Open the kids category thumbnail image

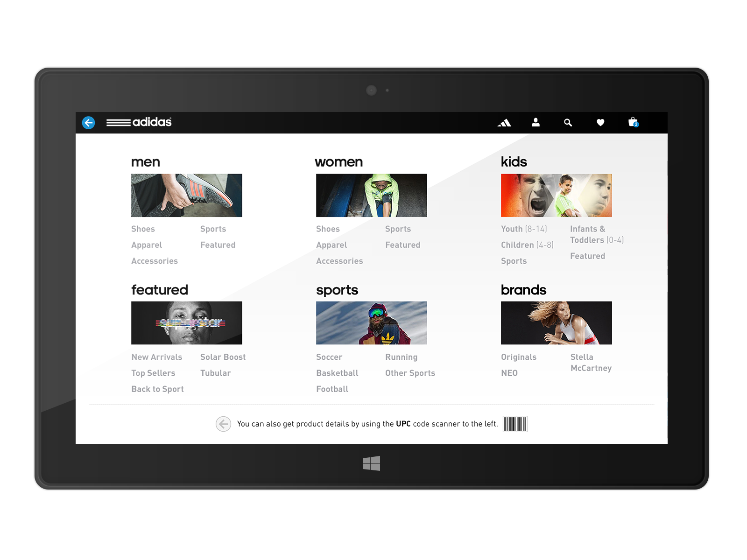point(557,196)
